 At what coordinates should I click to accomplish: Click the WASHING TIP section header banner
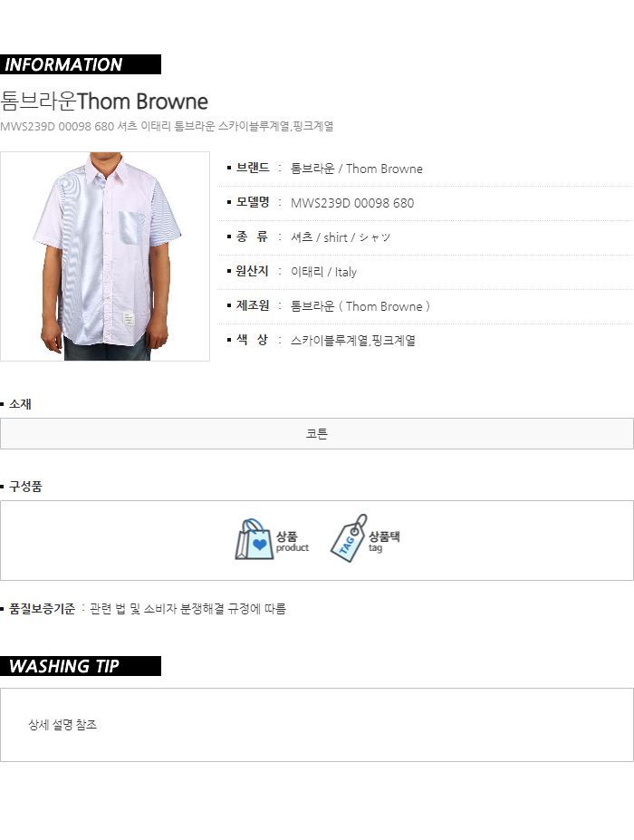coord(81,666)
